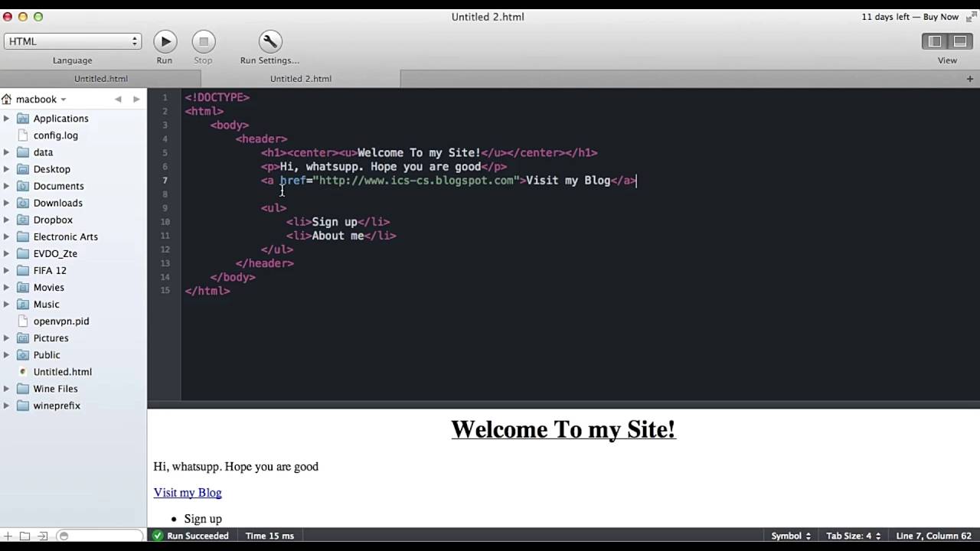Click the Visit my Blog link in preview

pyautogui.click(x=188, y=493)
